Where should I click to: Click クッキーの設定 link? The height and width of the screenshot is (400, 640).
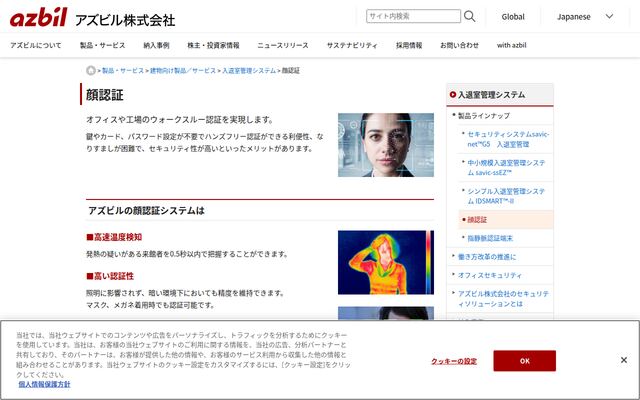[x=454, y=361]
